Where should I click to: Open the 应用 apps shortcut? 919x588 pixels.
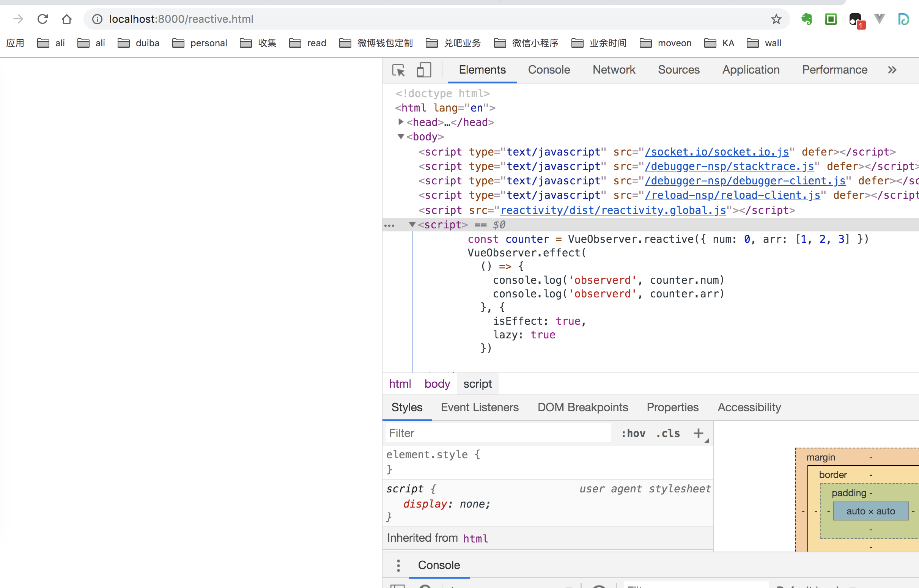[15, 43]
